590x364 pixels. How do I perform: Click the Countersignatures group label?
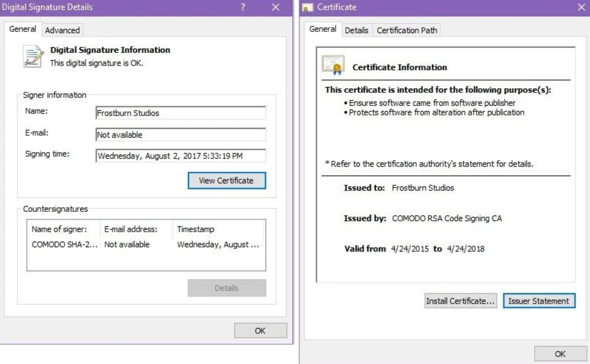click(x=55, y=209)
